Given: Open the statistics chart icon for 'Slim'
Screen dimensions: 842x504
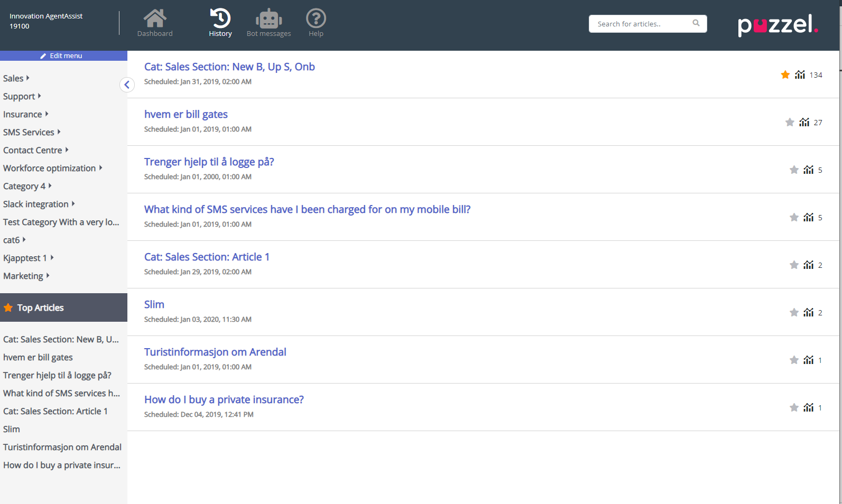Looking at the screenshot, I should coord(808,313).
